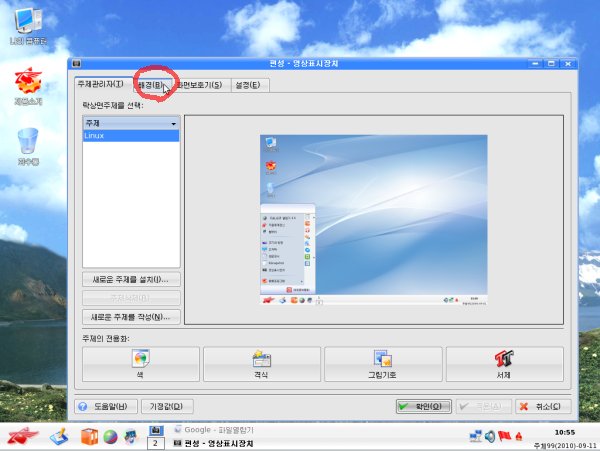The height and width of the screenshot is (451, 600).
Task: Click the orange book icon in taskbar
Action: pos(89,436)
